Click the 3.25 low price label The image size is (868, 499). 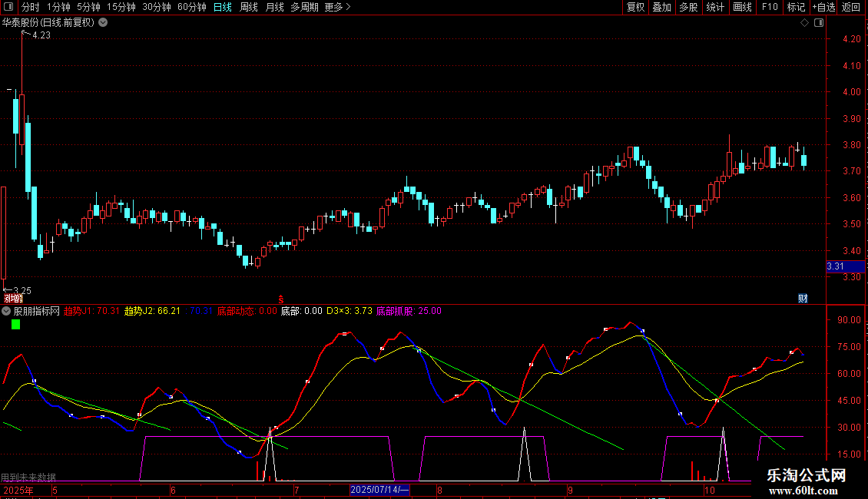pos(22,290)
